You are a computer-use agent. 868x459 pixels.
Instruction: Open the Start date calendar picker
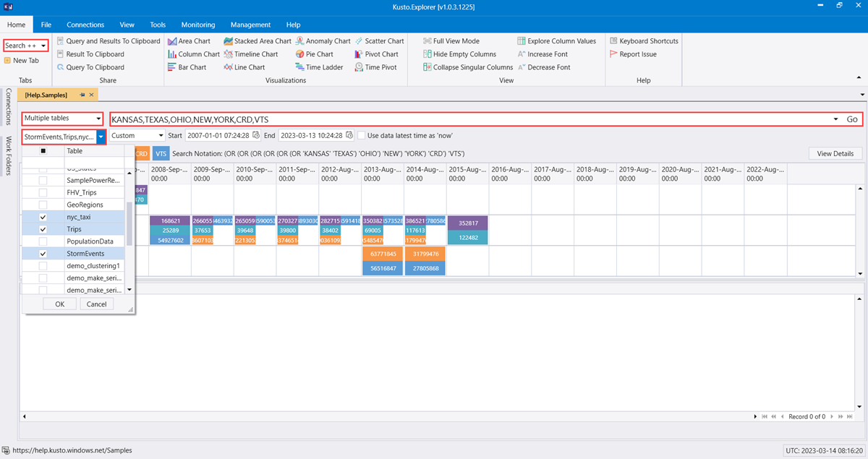pos(256,135)
